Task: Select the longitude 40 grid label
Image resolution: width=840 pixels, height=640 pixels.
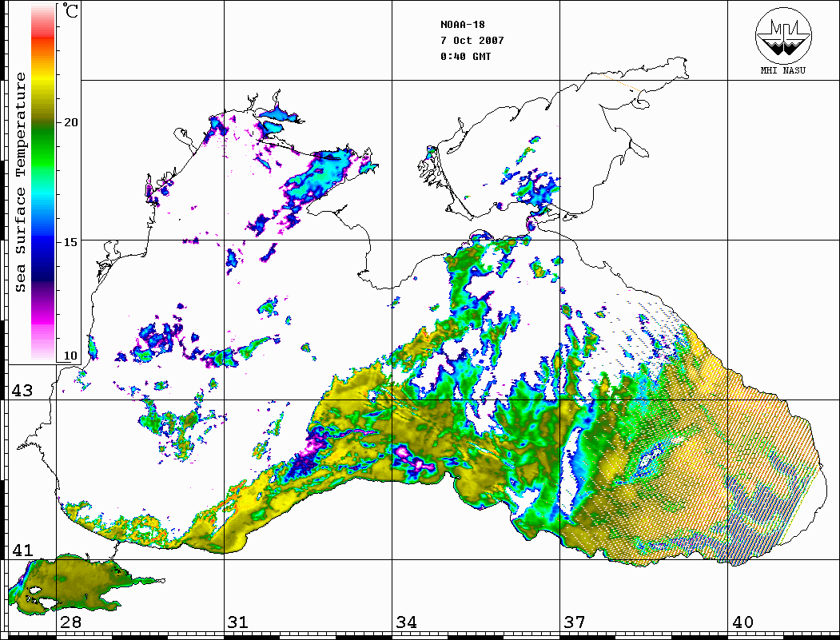Action: click(742, 622)
